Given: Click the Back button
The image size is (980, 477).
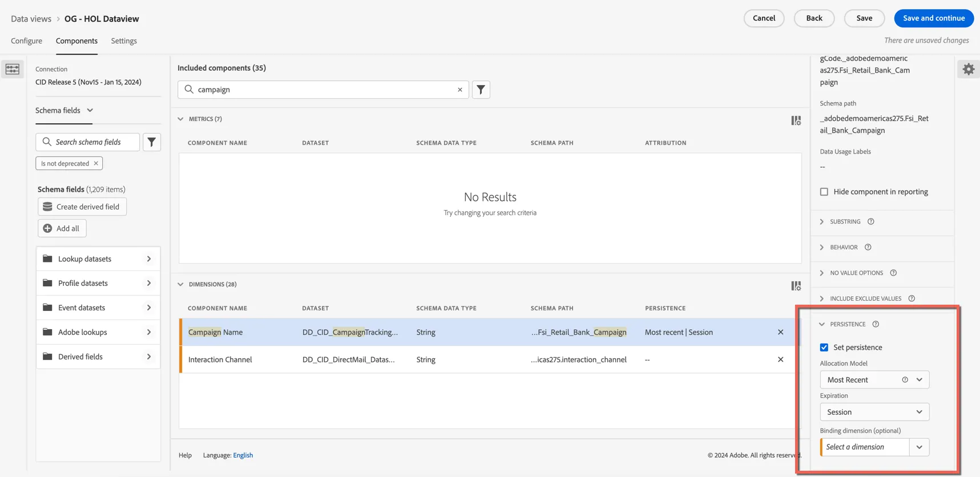Looking at the screenshot, I should tap(814, 18).
